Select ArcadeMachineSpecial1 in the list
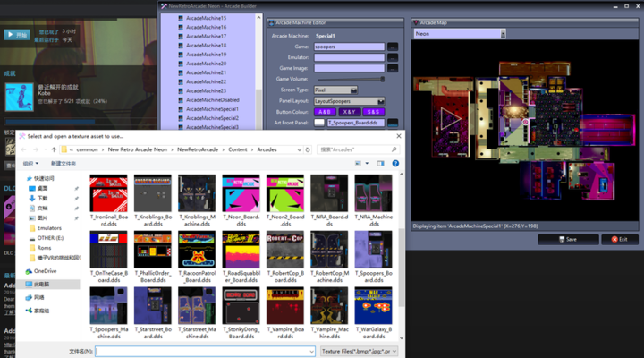Screen dimensions: 644x358 coord(212,109)
